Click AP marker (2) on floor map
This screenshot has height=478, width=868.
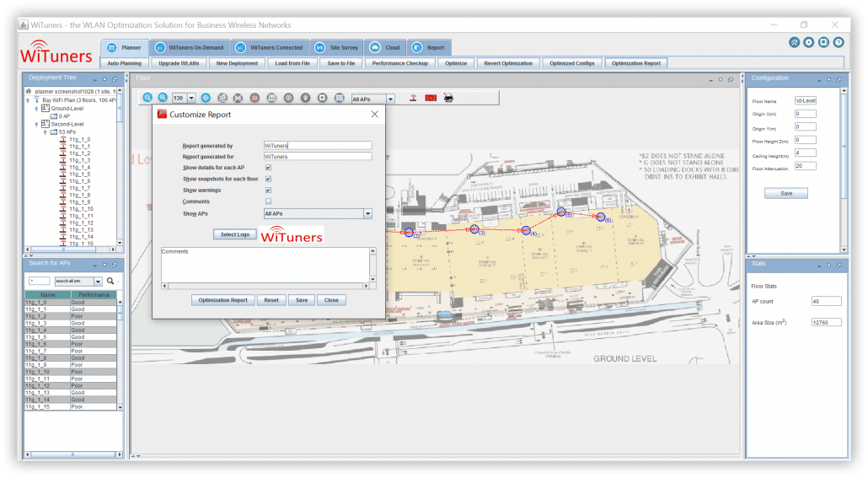[x=409, y=233]
